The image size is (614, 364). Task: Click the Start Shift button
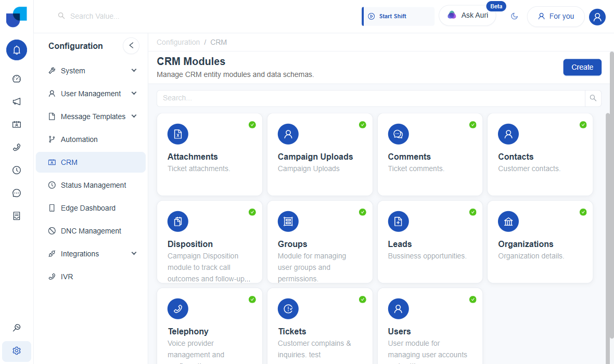pyautogui.click(x=398, y=17)
